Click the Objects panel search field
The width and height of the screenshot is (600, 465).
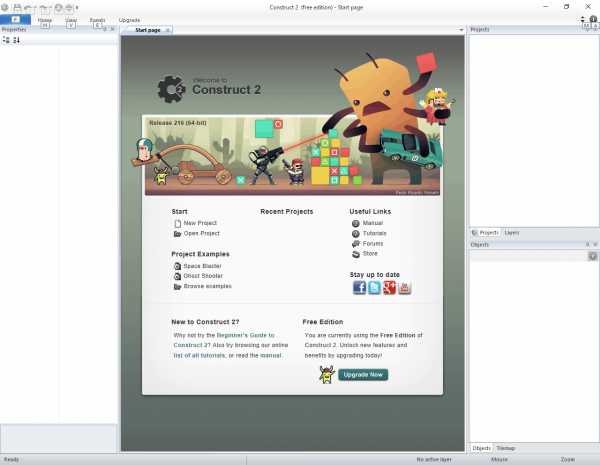(529, 256)
